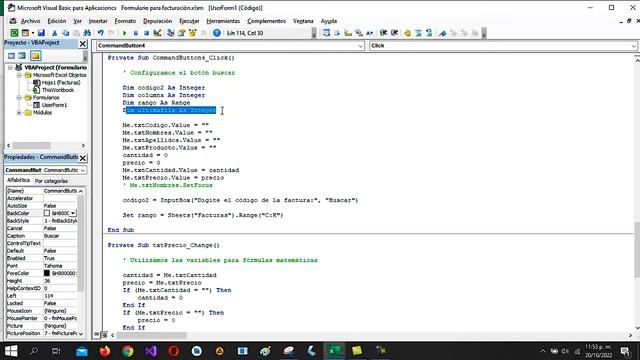Viewport: 640px width, 360px height.
Task: Click the code window horizontal scrollbar thumb
Action: (152, 335)
